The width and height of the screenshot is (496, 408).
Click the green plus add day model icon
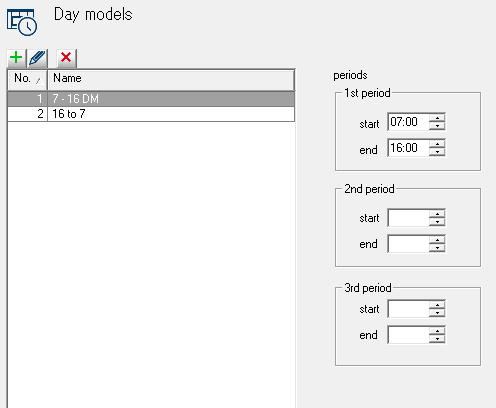(16, 58)
